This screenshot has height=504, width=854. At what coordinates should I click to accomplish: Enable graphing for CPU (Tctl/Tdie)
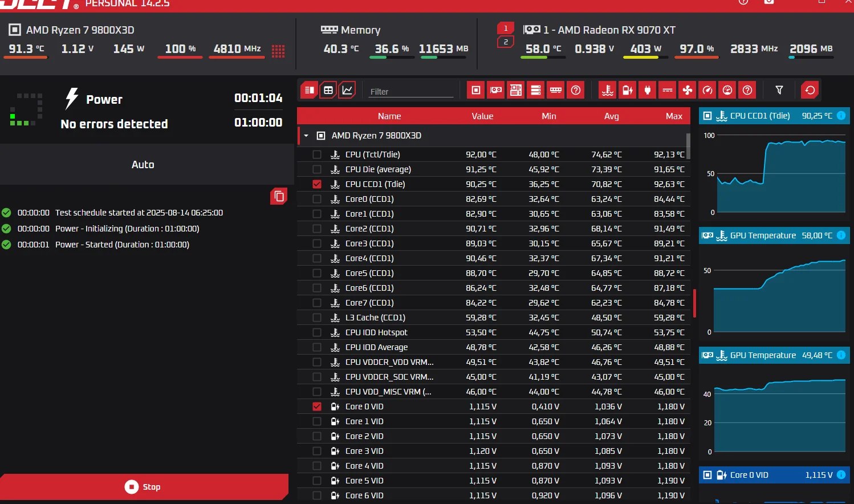[x=317, y=155]
